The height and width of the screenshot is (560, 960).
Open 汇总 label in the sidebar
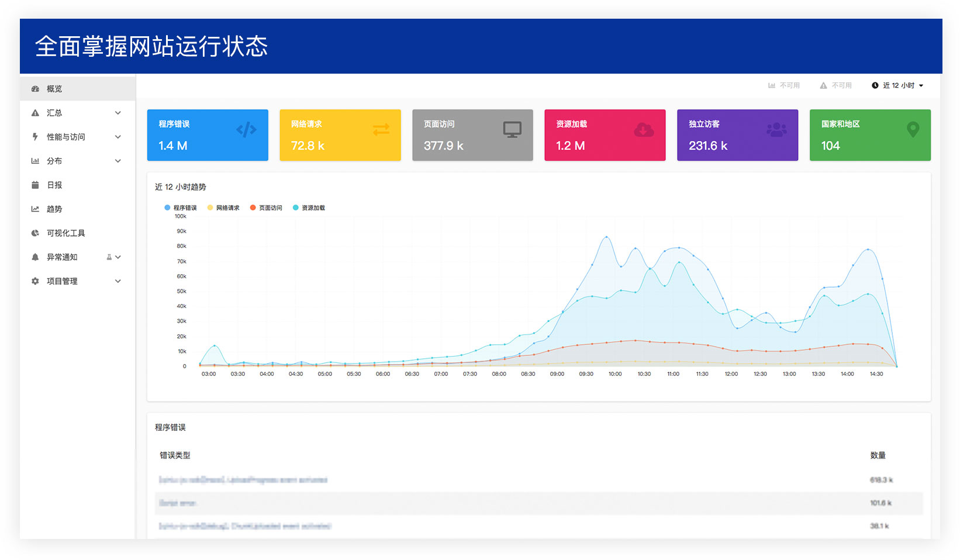tap(54, 113)
